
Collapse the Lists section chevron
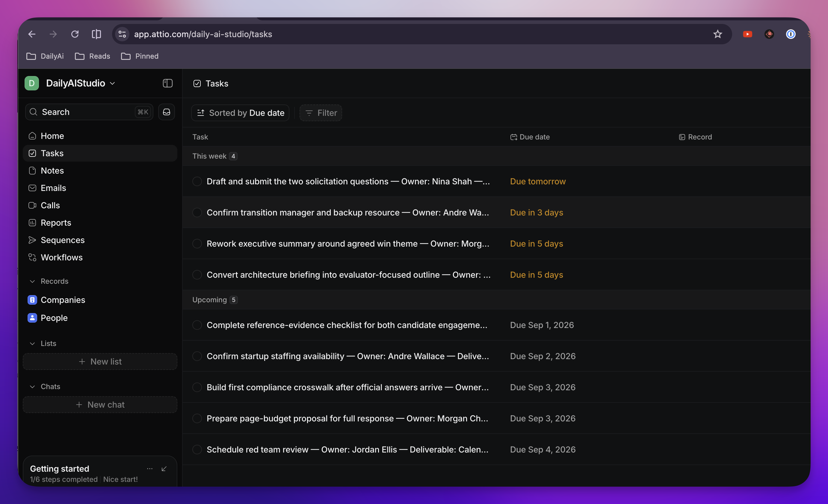pos(32,344)
